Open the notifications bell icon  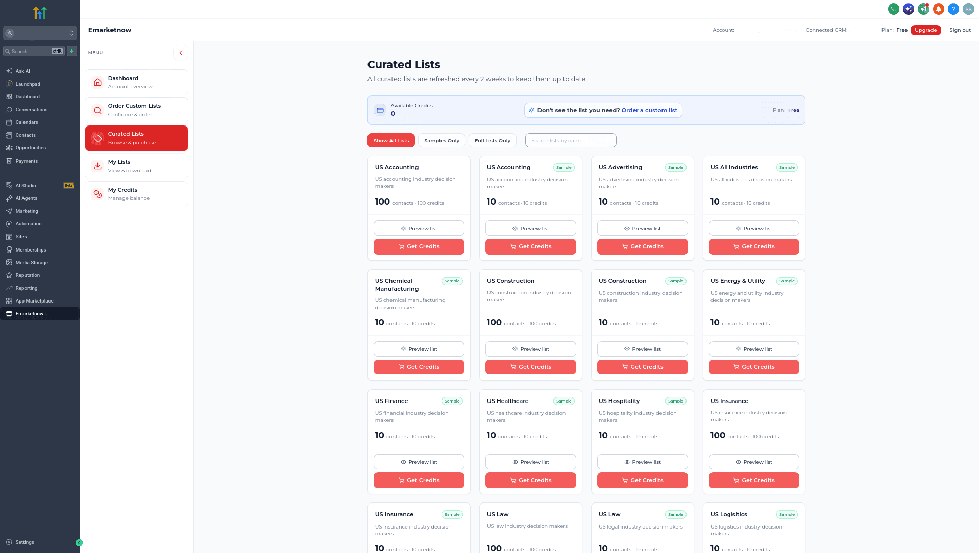point(938,9)
